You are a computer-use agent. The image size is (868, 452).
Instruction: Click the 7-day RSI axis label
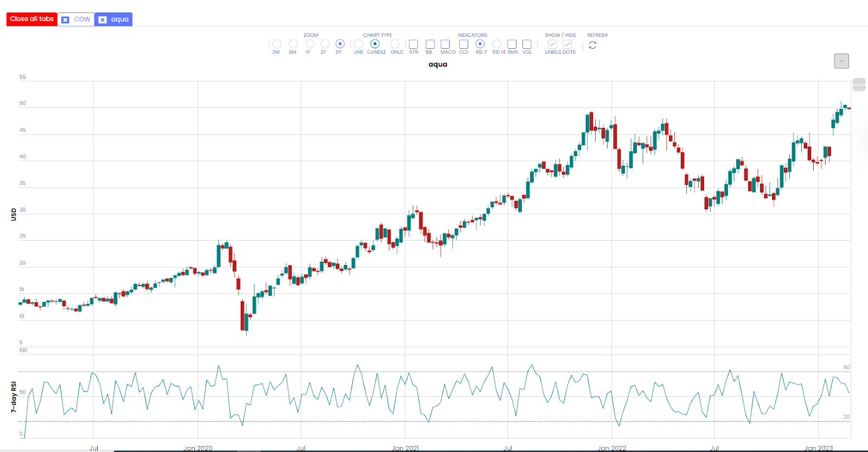point(14,397)
